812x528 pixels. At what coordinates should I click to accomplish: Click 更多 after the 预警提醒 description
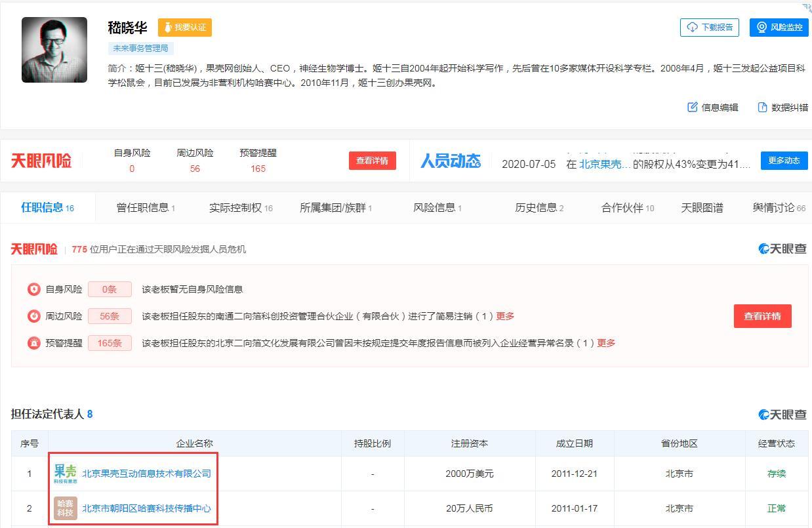(x=606, y=343)
